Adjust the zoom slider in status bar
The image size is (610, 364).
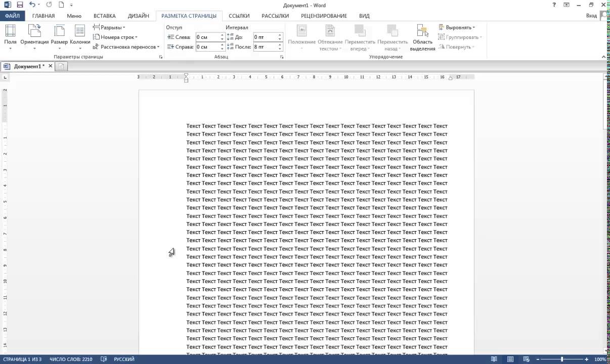pos(562,359)
